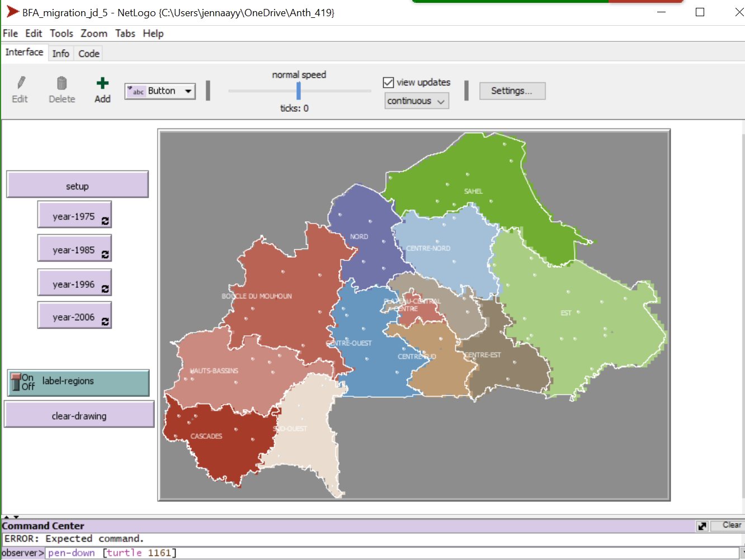This screenshot has width=745, height=560.
Task: Open the Settings dialog
Action: [x=512, y=91]
